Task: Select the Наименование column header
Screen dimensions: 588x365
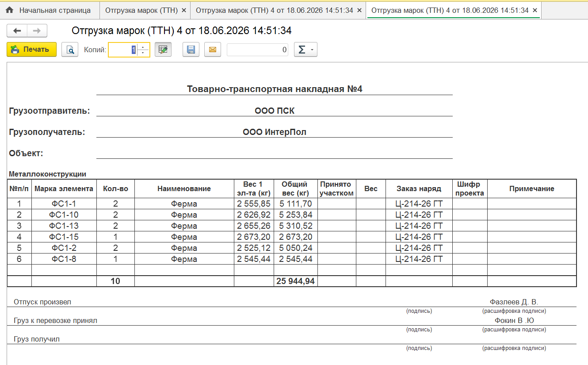Action: 184,188
